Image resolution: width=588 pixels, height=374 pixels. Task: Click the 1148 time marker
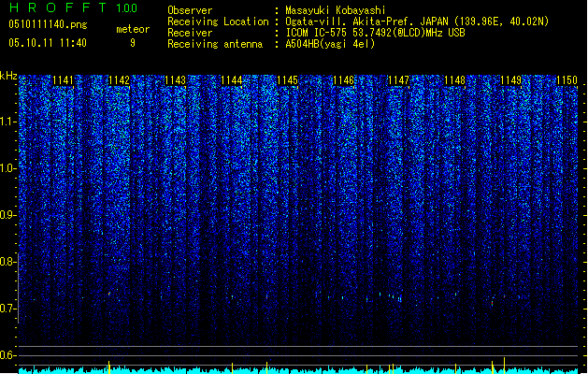click(x=454, y=80)
